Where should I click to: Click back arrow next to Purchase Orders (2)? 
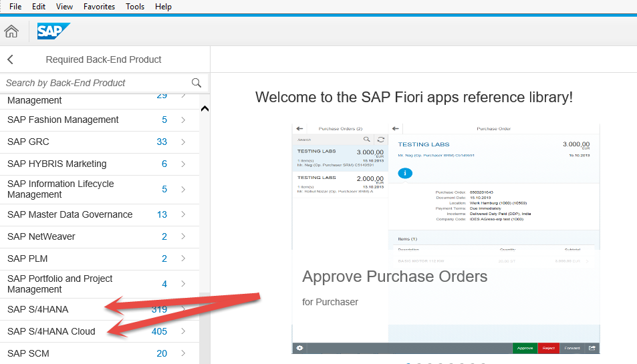coord(300,129)
